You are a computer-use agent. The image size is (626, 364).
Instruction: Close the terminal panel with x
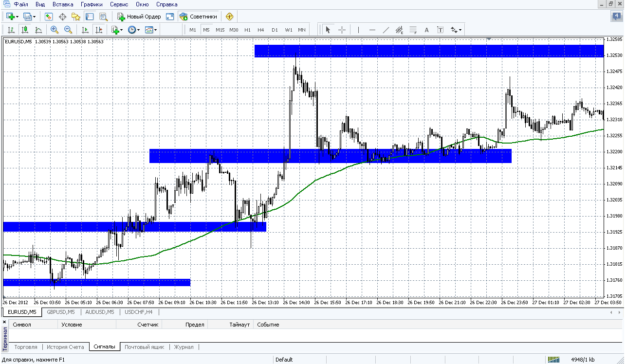(x=5, y=322)
